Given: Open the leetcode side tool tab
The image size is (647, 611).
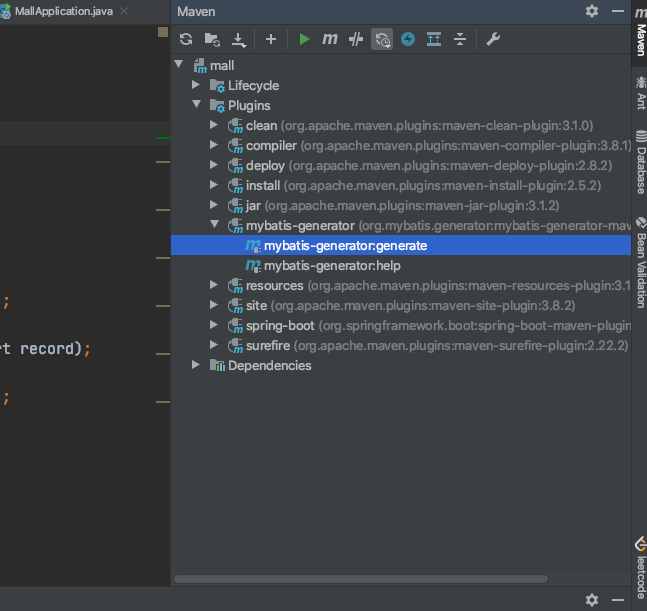Looking at the screenshot, I should pos(640,567).
